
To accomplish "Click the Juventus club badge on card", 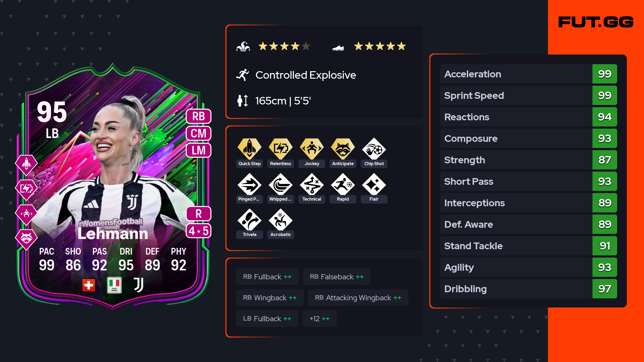I will (x=138, y=285).
